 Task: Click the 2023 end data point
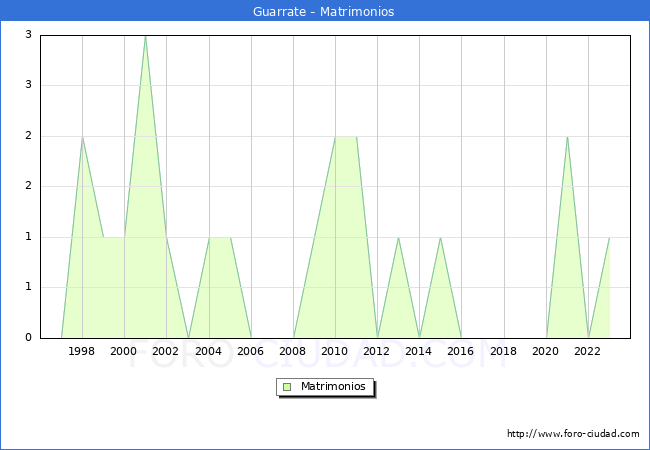609,238
